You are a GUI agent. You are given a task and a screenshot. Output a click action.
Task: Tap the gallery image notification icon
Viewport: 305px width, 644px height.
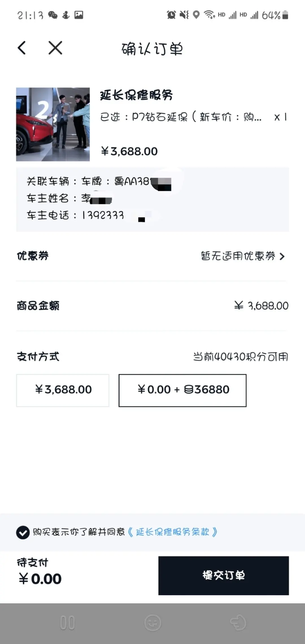[x=79, y=15]
